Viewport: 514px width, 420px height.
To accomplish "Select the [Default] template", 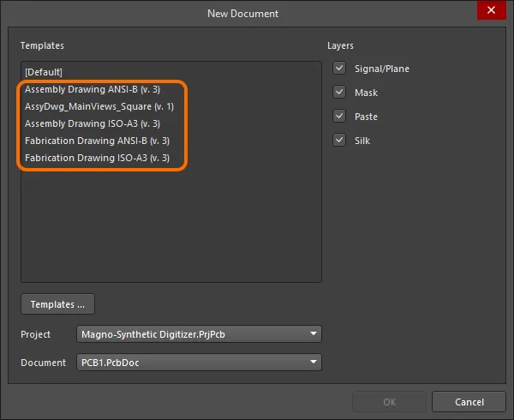I will (44, 72).
